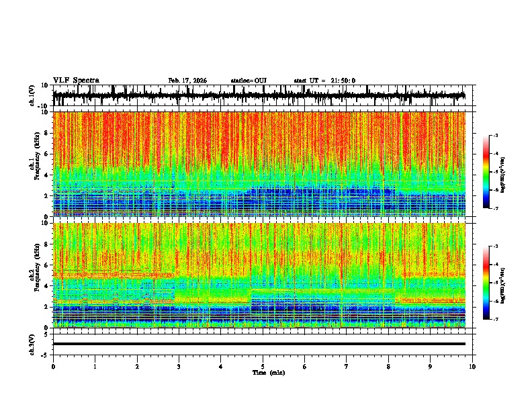
Task: Click the "VLF Spectra" title text
Action: pos(76,81)
